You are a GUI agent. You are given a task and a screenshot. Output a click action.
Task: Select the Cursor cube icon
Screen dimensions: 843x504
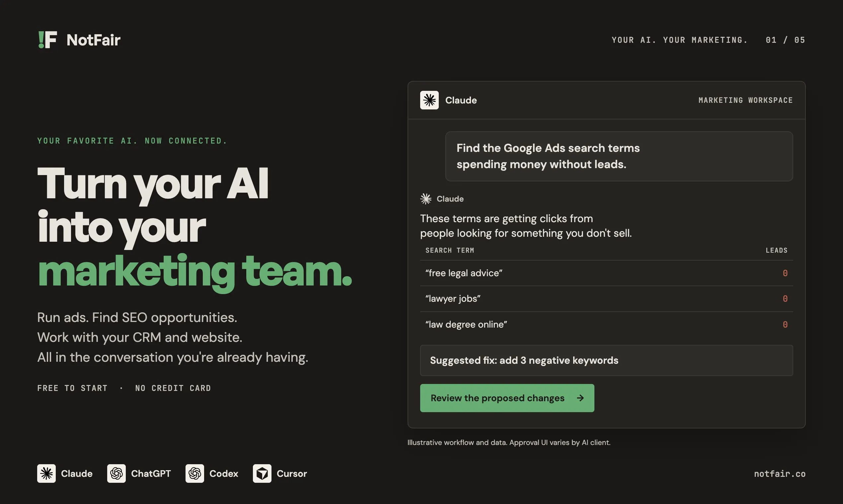click(x=262, y=473)
